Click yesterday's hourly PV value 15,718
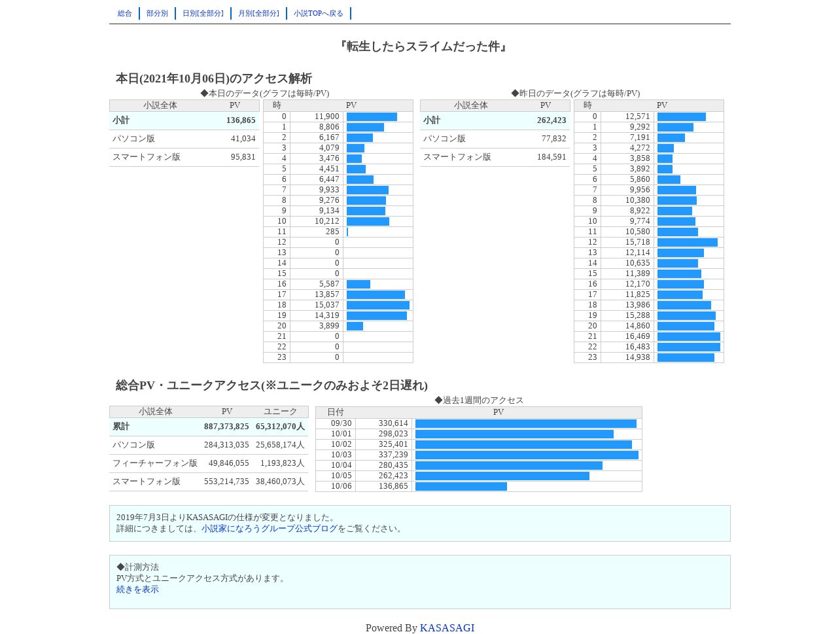This screenshot has width=840, height=634. click(637, 242)
